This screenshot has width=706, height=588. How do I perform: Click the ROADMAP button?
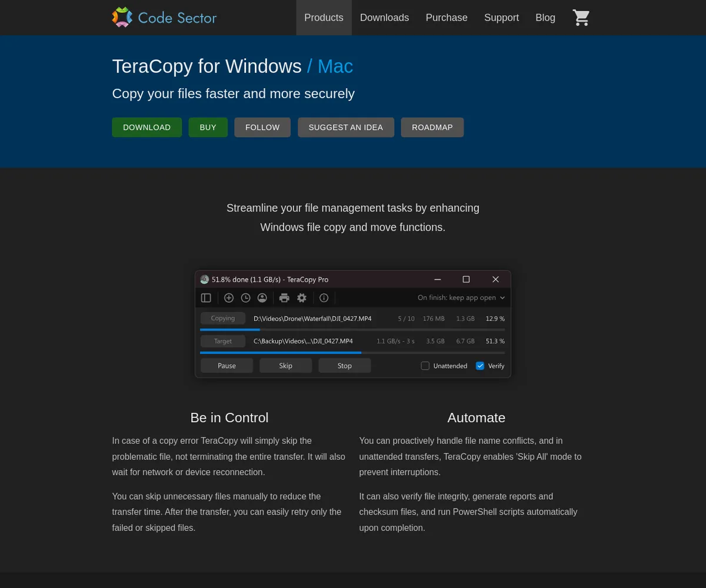432,128
